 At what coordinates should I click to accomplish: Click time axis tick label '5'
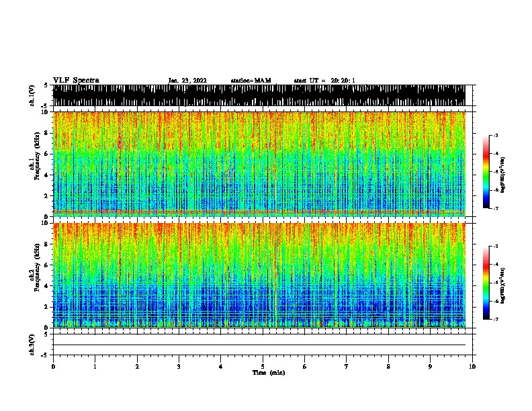(263, 367)
